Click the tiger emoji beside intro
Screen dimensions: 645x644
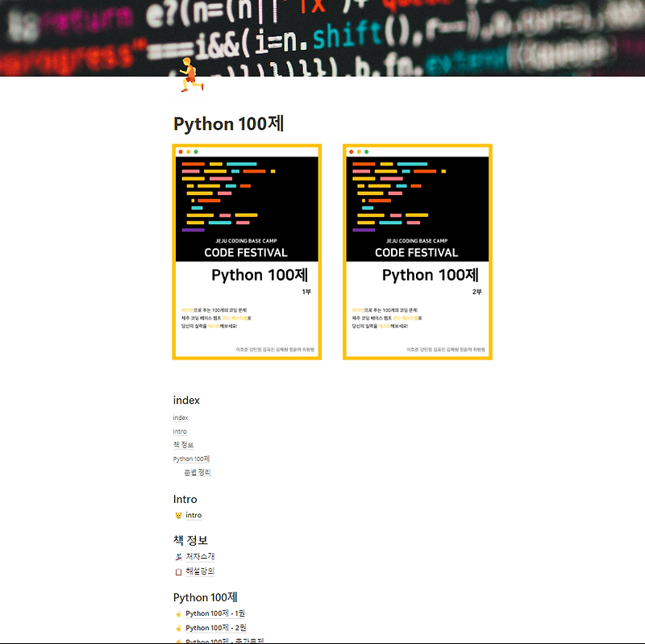point(179,515)
